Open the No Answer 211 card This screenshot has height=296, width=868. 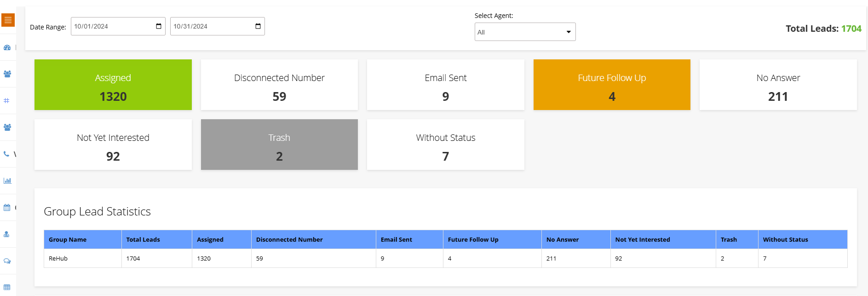(778, 85)
